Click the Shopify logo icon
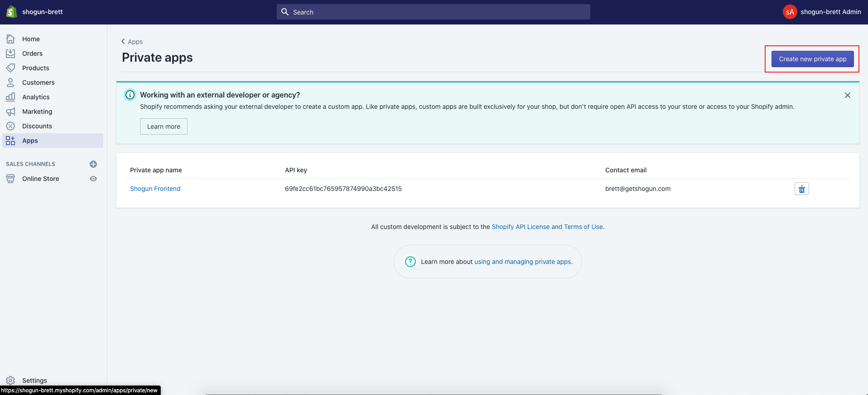 tap(11, 12)
